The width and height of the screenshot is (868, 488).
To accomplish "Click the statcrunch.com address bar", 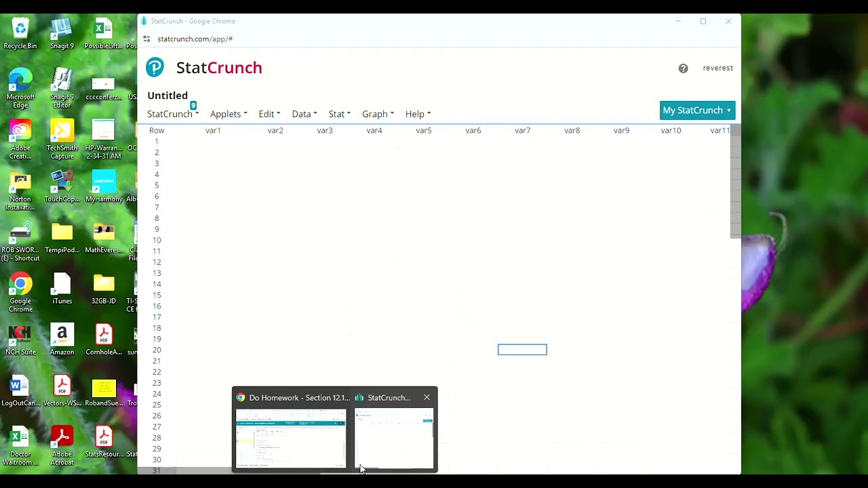I will click(x=195, y=39).
